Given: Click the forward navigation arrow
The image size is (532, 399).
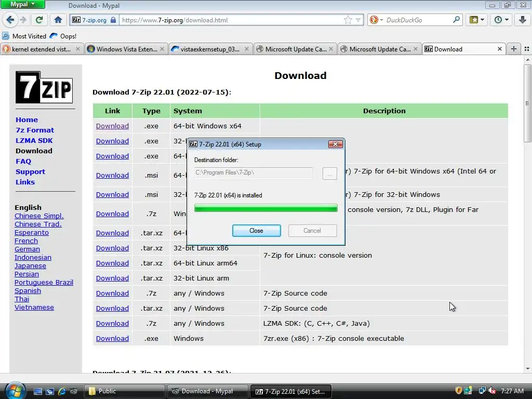Looking at the screenshot, I should click(x=23, y=20).
